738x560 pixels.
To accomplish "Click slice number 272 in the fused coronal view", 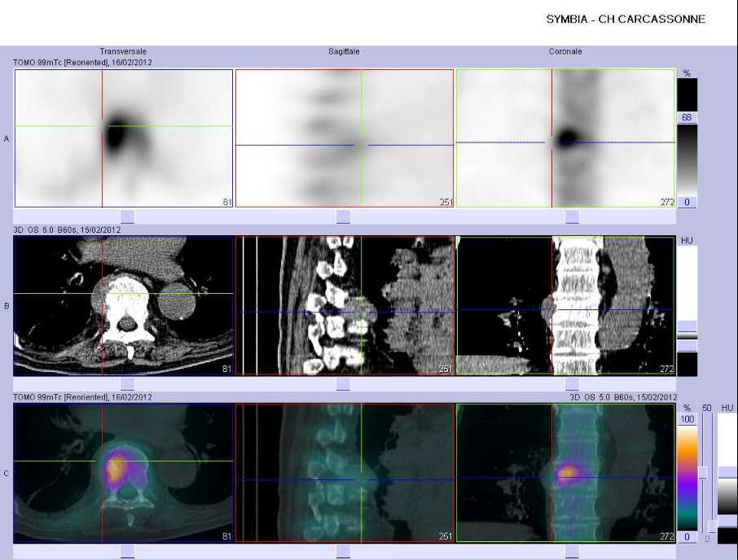I will tap(667, 536).
